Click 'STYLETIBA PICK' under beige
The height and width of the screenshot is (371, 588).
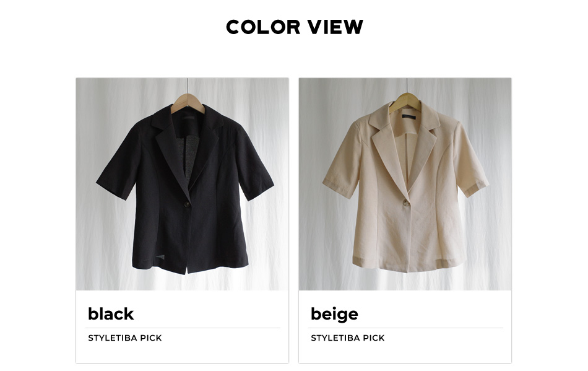pyautogui.click(x=348, y=338)
